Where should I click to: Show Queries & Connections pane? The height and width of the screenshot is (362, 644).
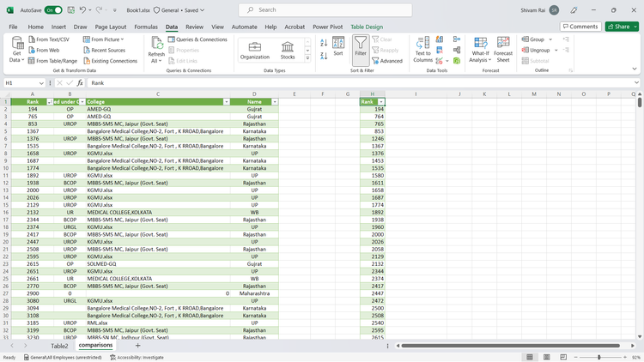(197, 39)
